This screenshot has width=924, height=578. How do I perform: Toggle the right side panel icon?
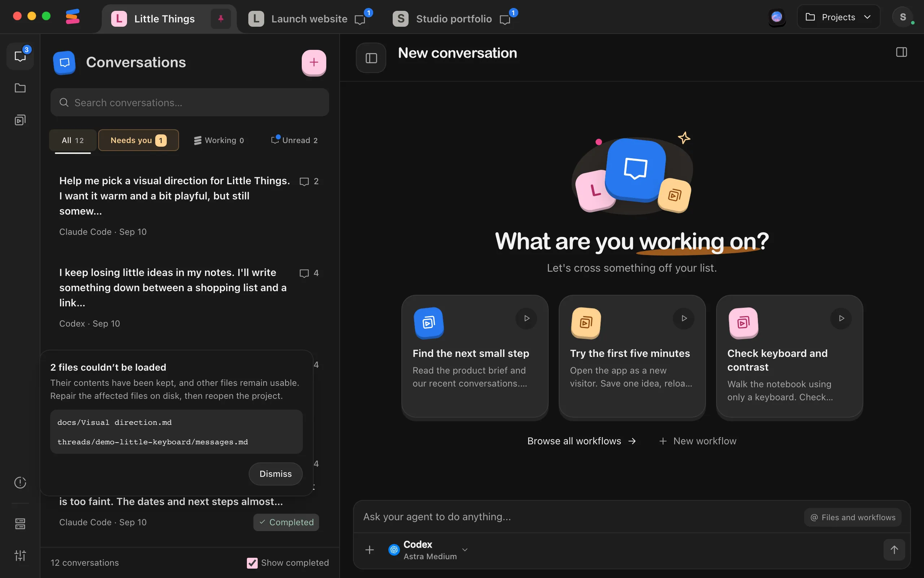(x=902, y=52)
